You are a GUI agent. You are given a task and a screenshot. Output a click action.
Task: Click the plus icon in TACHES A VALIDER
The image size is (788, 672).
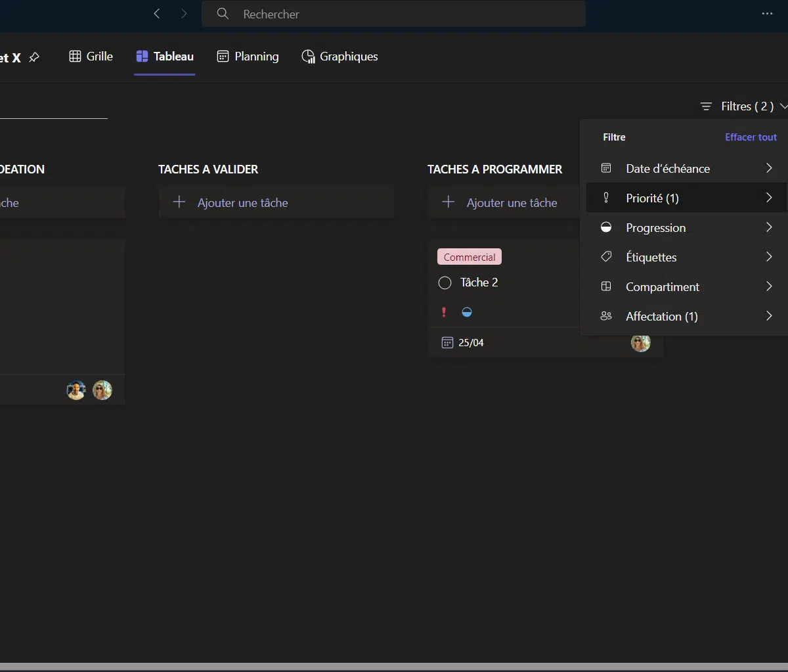179,202
